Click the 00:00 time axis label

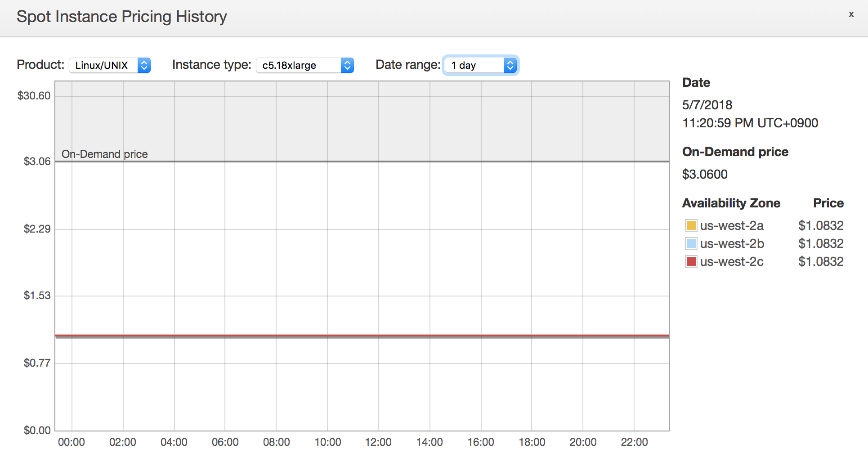[x=72, y=442]
